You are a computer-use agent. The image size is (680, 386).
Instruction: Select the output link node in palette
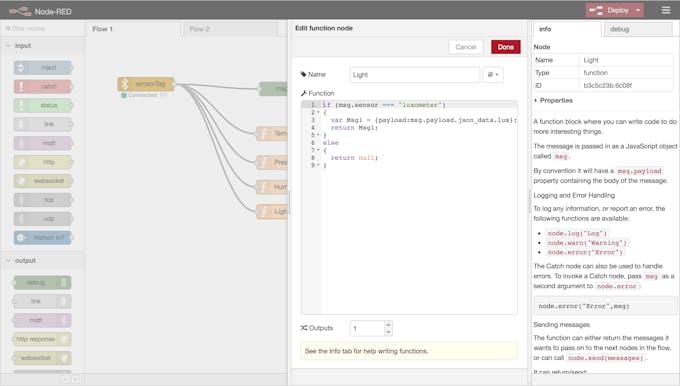tap(42, 301)
